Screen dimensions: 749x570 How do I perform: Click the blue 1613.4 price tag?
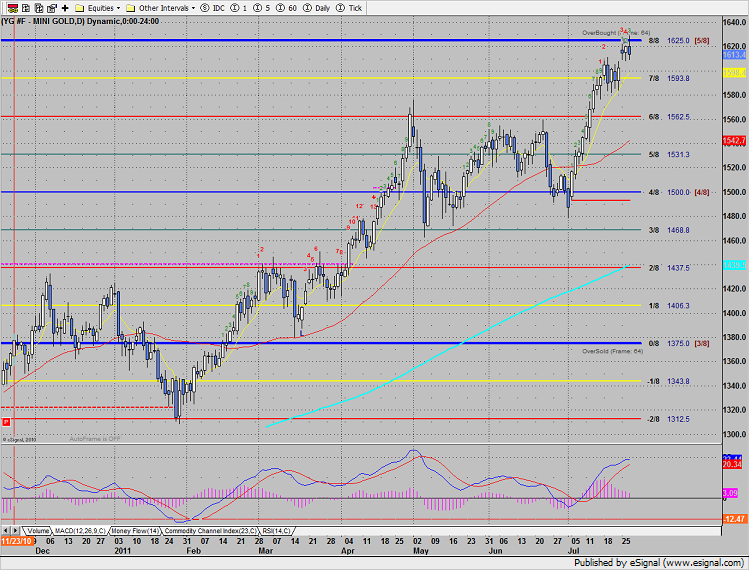pyautogui.click(x=734, y=55)
